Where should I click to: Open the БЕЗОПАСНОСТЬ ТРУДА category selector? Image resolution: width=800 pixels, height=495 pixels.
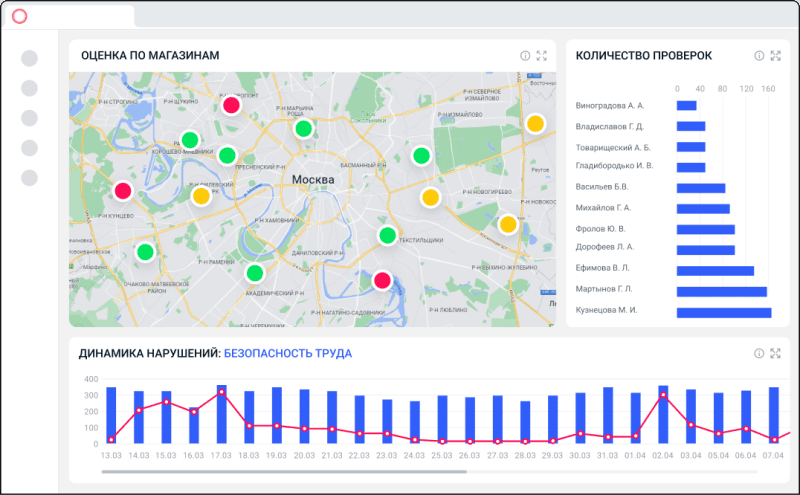pyautogui.click(x=287, y=353)
